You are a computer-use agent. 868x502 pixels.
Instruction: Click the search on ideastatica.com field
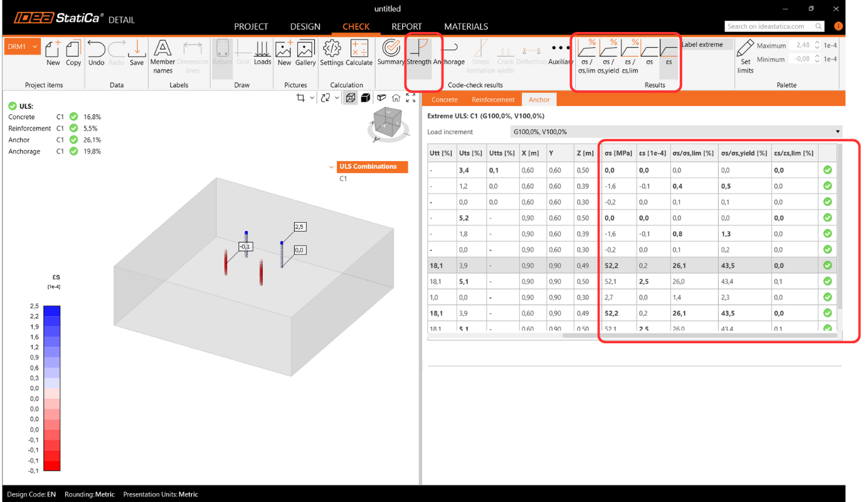point(770,26)
